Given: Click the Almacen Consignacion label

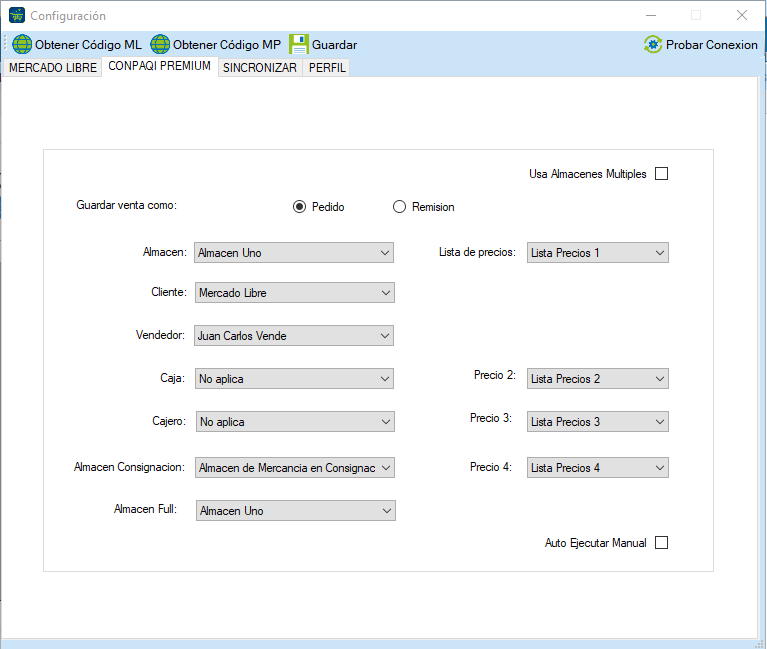Looking at the screenshot, I should point(130,467).
